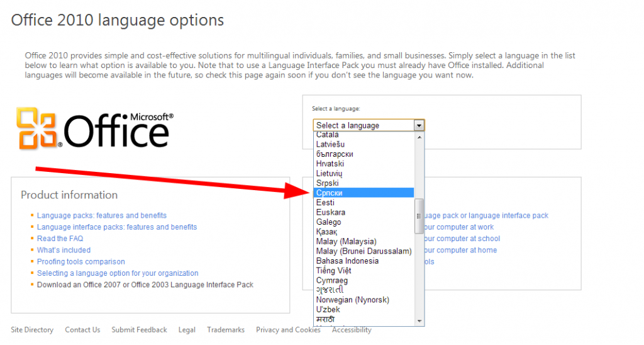Select Српски from the language list

364,193
